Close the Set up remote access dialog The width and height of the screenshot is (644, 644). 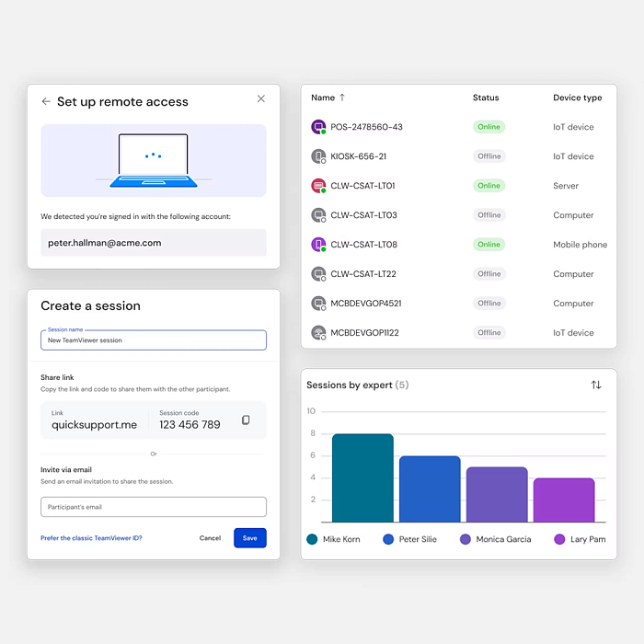click(x=260, y=99)
